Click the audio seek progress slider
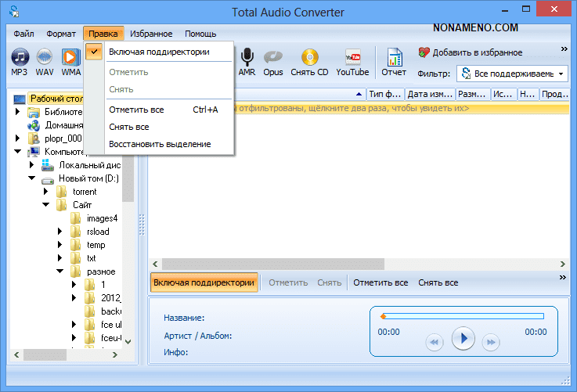 click(x=462, y=316)
